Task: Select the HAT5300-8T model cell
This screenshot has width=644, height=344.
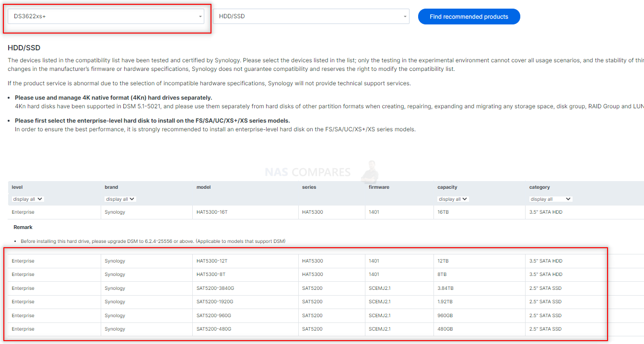Action: coord(211,275)
